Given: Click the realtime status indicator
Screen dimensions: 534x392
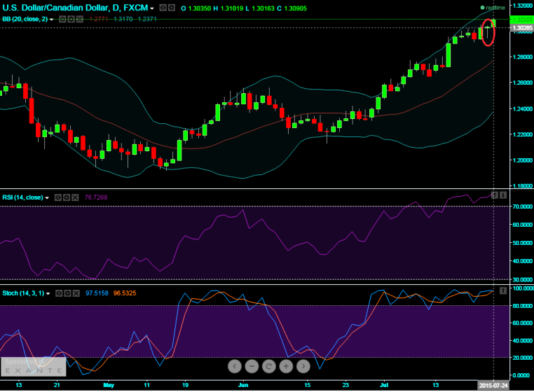Looking at the screenshot, I should [x=493, y=8].
